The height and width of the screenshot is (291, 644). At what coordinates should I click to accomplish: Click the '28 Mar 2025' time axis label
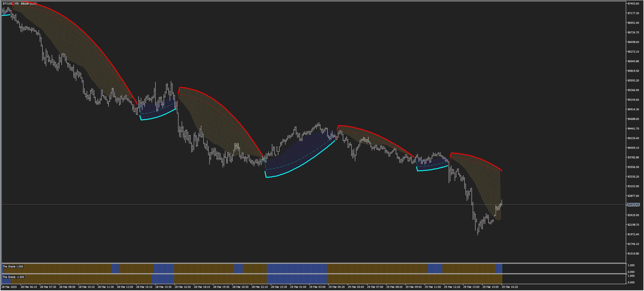(x=9, y=287)
